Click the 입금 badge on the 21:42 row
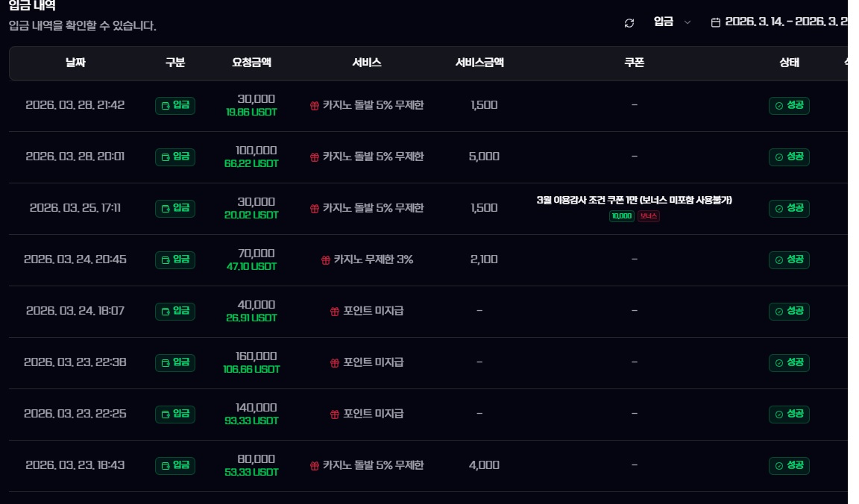Viewport: 859px width, 504px height. point(175,105)
